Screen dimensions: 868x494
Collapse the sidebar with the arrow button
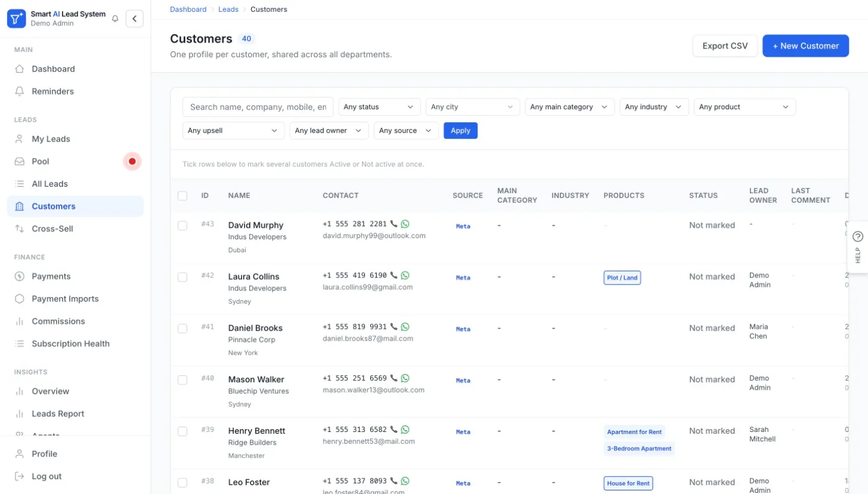pos(135,18)
